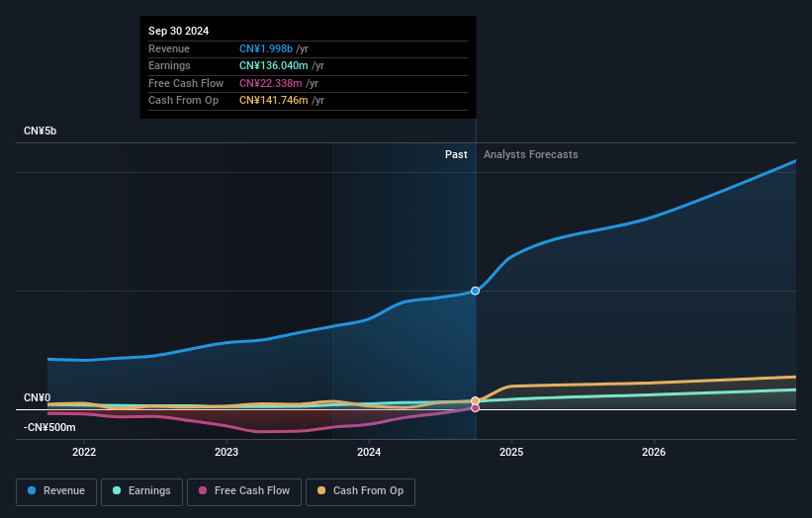Click the Analysts Forecasts label
The image size is (812, 518).
pos(531,154)
